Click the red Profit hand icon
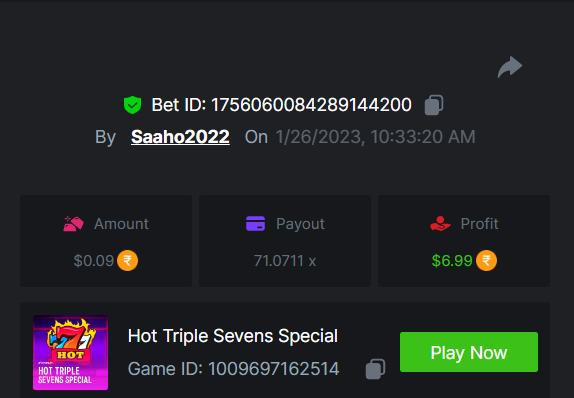574x398 pixels. click(440, 224)
